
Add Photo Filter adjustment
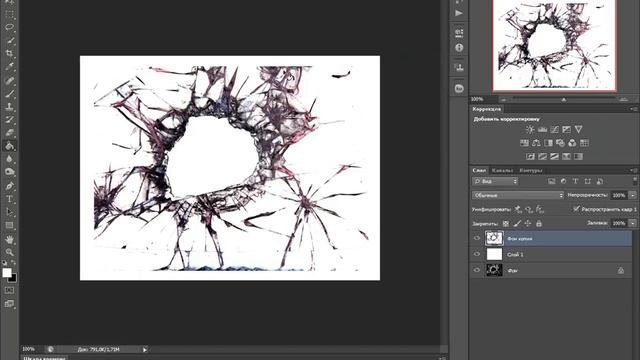click(560, 143)
